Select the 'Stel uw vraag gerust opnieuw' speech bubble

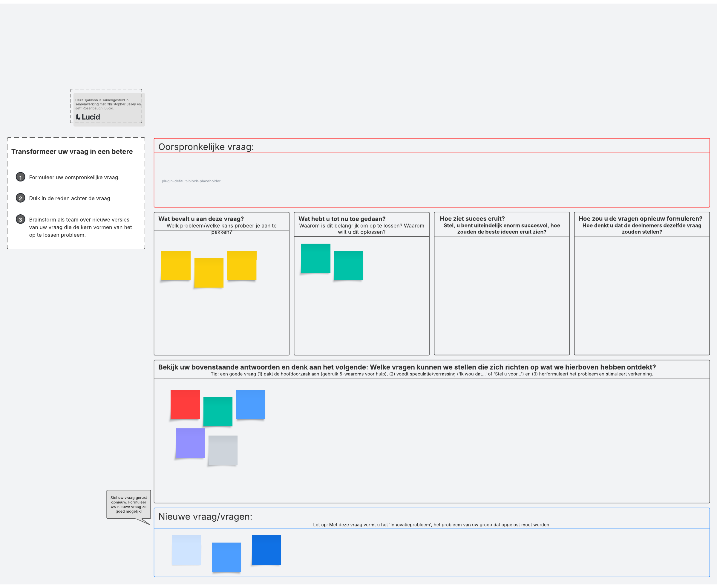pyautogui.click(x=128, y=504)
